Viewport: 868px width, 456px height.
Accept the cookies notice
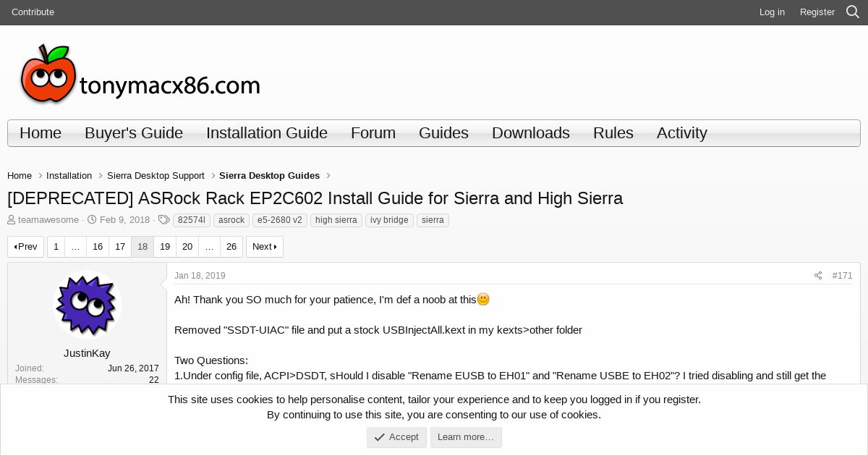point(396,437)
